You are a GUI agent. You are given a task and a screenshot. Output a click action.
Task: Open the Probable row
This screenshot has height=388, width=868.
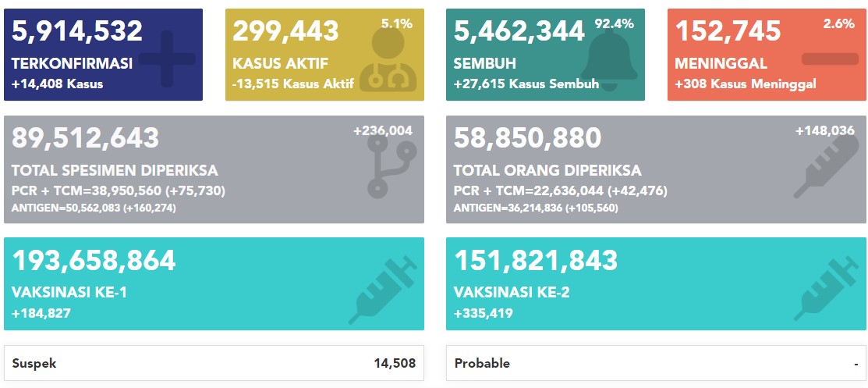(655, 363)
